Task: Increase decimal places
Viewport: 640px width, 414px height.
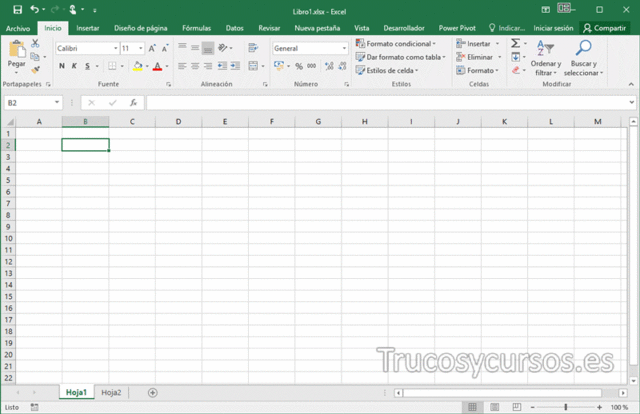Action: pyautogui.click(x=329, y=66)
